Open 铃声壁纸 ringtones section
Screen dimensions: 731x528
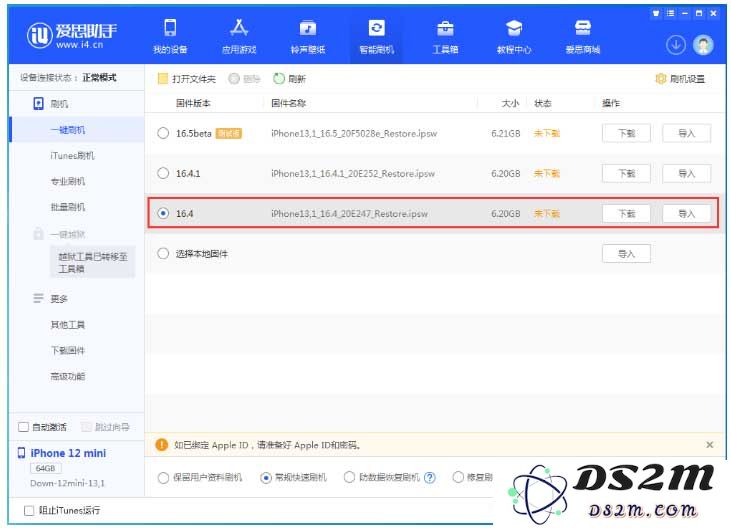pyautogui.click(x=308, y=36)
